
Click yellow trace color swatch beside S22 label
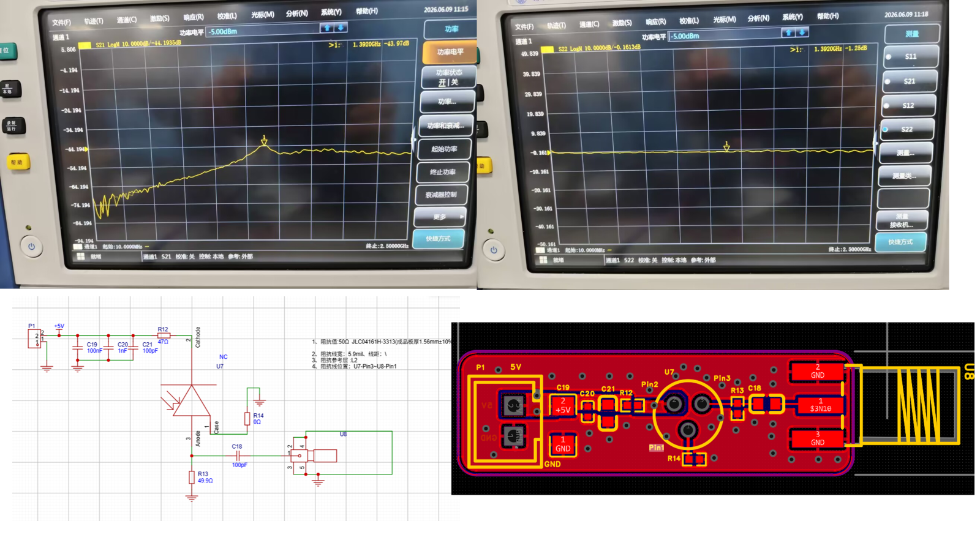pos(547,49)
